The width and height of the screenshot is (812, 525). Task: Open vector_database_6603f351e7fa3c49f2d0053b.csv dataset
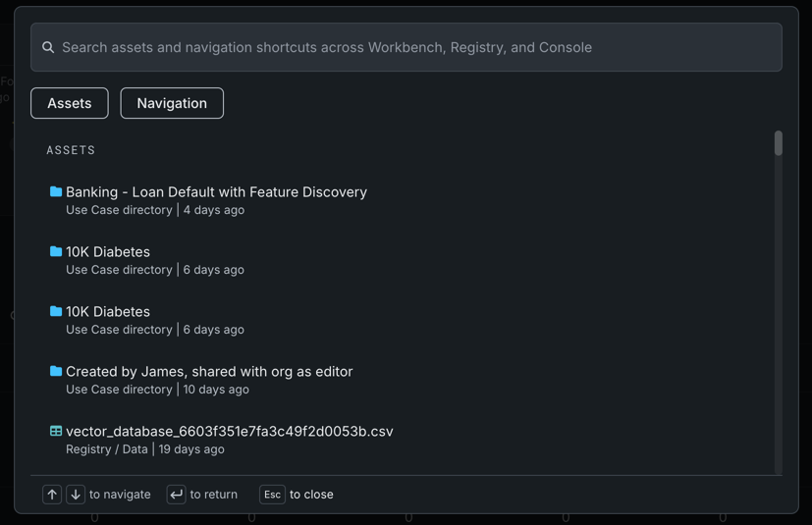click(229, 432)
